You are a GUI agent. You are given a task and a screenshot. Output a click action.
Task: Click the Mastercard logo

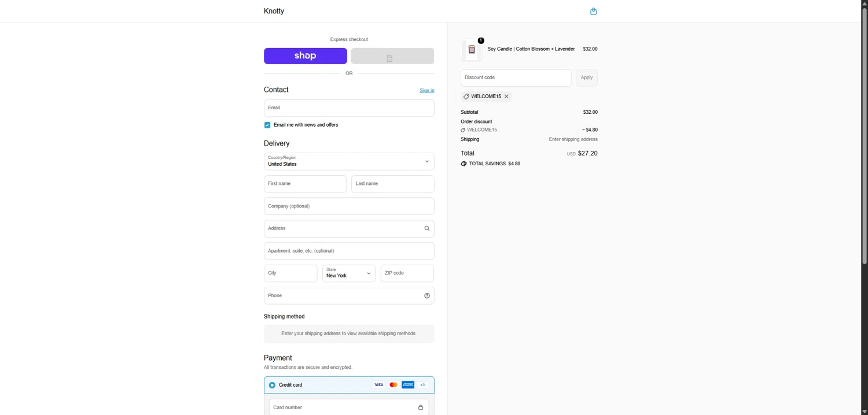[x=393, y=385]
